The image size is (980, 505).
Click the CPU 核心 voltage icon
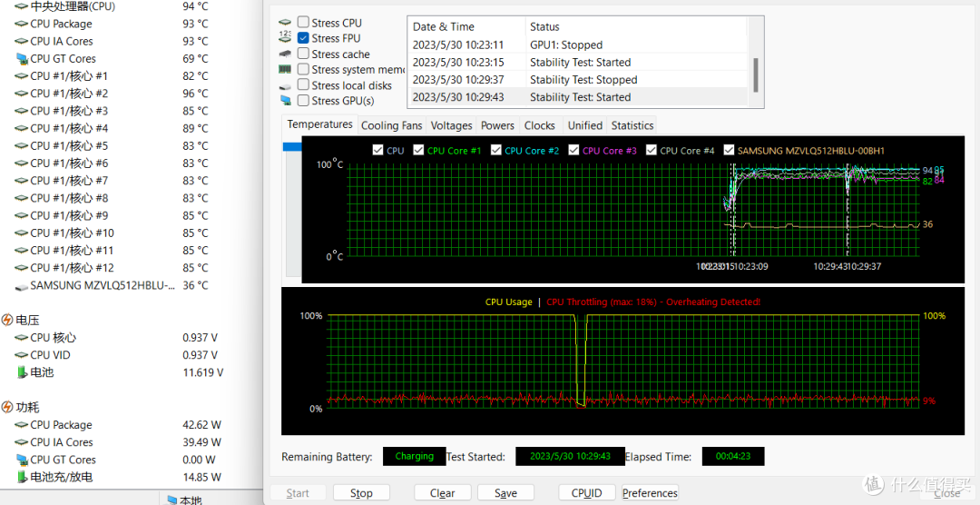pos(21,338)
